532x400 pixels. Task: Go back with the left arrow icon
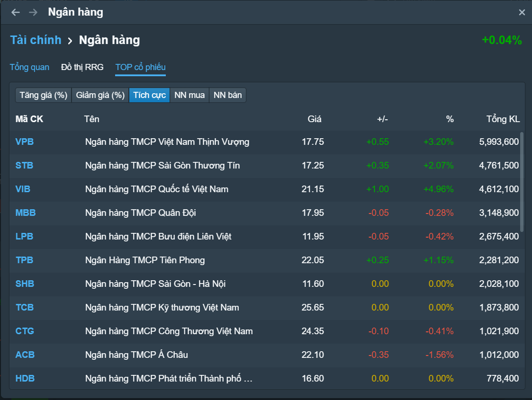point(16,12)
